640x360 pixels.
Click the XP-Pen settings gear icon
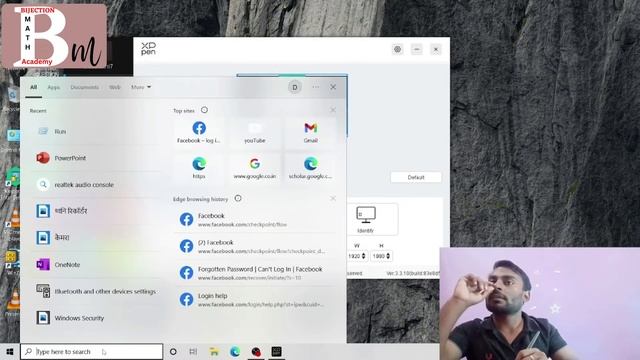(x=397, y=49)
